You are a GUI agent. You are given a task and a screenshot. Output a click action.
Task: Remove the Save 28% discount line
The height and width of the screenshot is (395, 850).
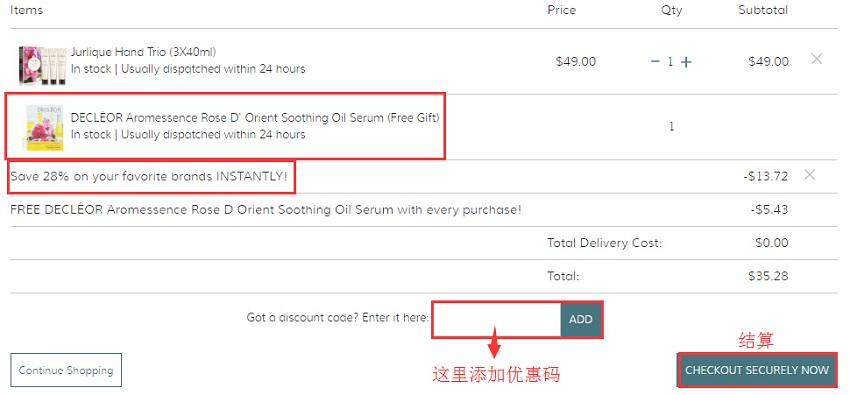pyautogui.click(x=809, y=174)
